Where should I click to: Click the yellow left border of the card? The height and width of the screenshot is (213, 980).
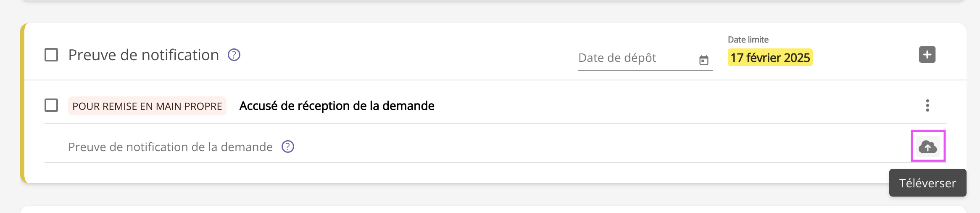(23, 103)
